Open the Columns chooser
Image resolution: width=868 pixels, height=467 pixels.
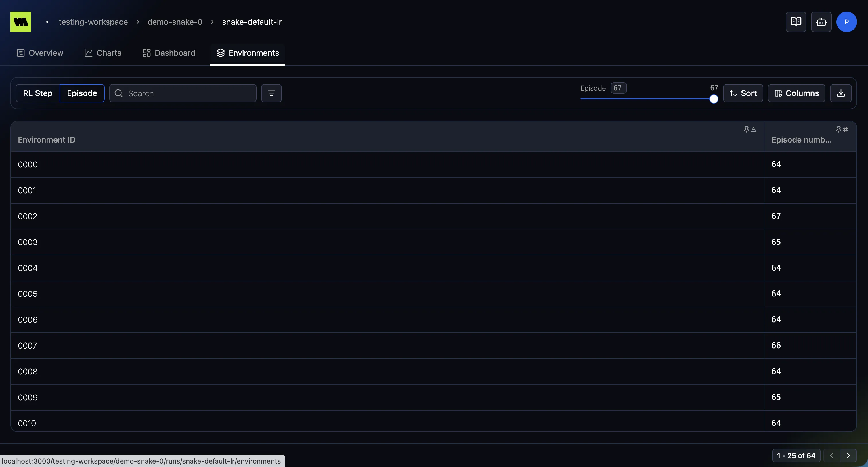(x=797, y=93)
